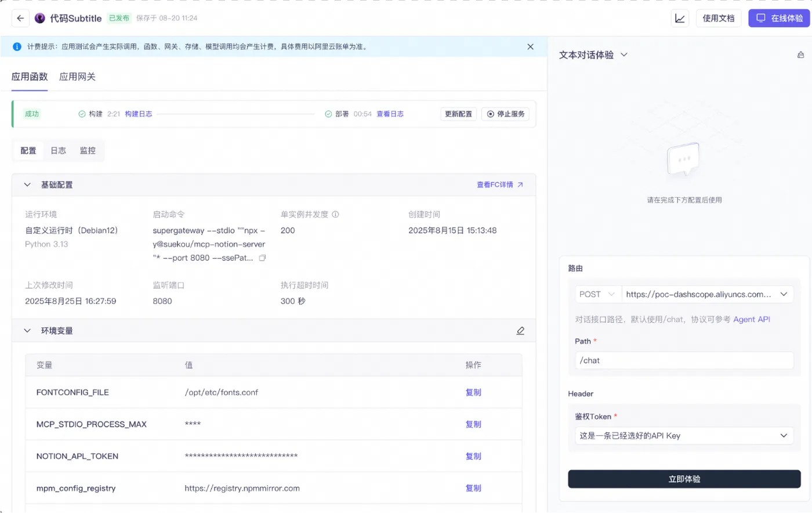Click the mpm_config_registry variable name
Image resolution: width=812 pixels, height=513 pixels.
76,489
